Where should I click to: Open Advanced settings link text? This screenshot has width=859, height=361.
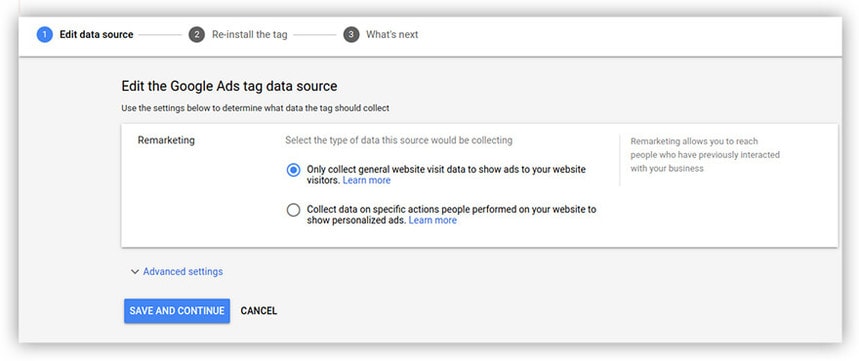point(183,272)
